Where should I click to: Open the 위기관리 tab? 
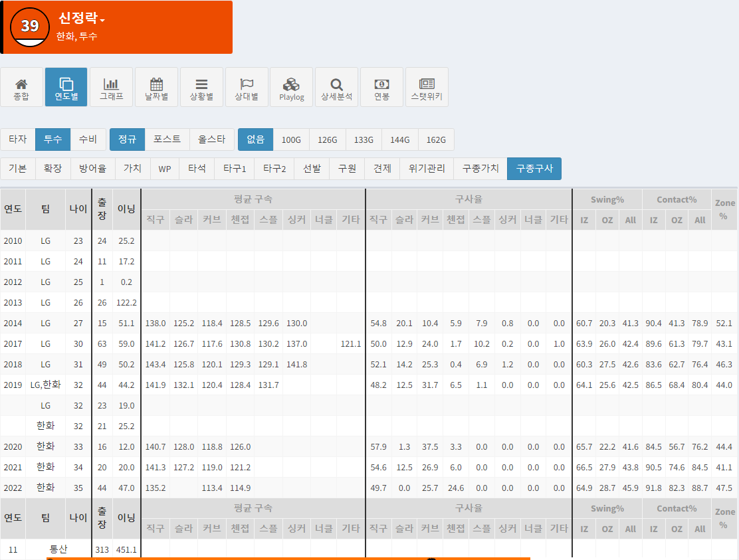(x=427, y=169)
